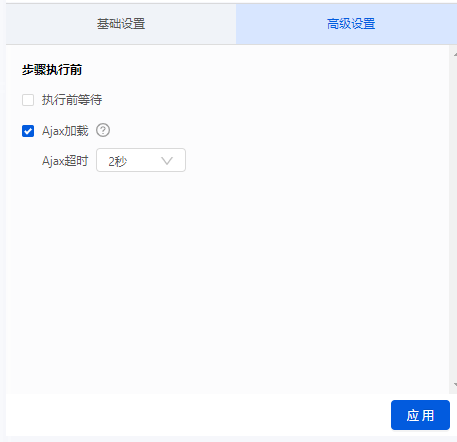
Task: Click the scrollbar up arrow
Action: click(x=455, y=54)
